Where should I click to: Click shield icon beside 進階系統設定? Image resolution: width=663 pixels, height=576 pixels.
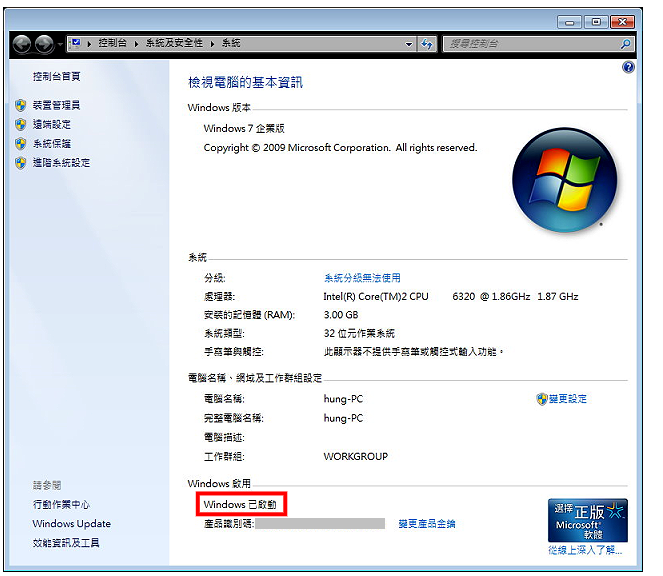click(x=20, y=163)
